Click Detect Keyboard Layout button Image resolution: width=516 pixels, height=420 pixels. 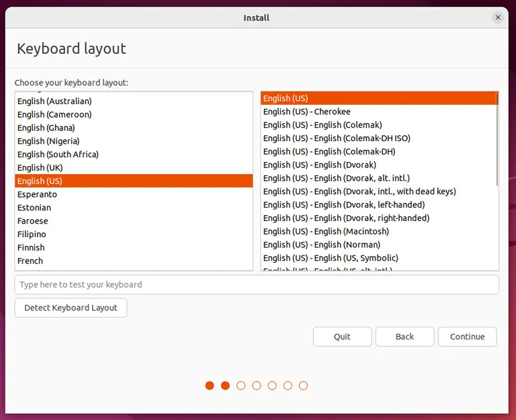click(71, 308)
